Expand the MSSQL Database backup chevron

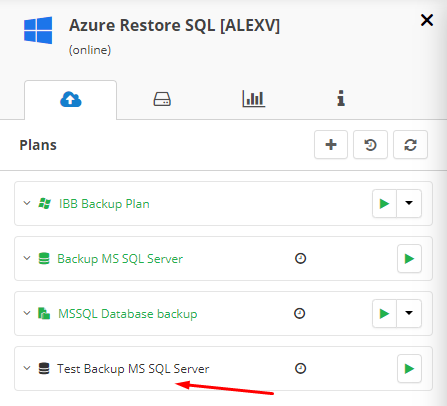pos(27,313)
